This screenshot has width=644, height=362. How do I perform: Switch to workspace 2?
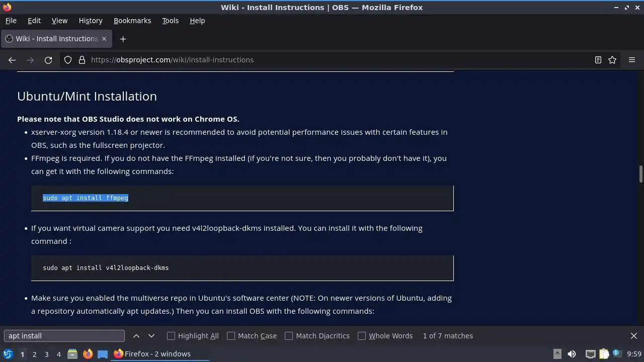coord(34,354)
